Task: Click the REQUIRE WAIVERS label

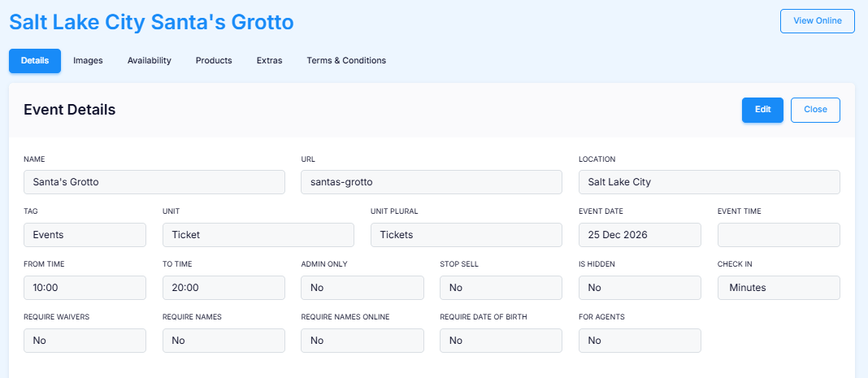Action: 56,317
